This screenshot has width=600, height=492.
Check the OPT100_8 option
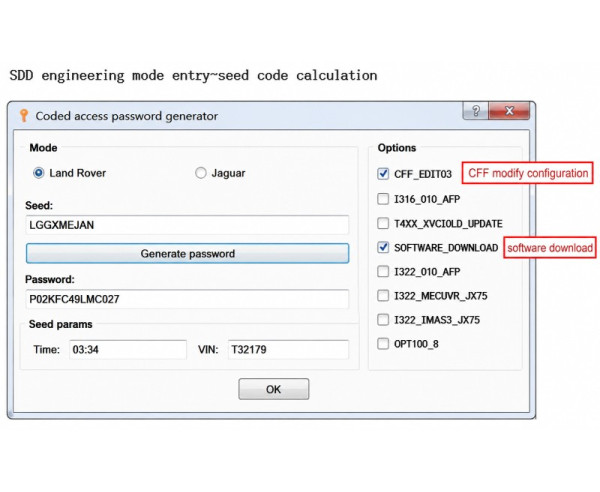(383, 344)
